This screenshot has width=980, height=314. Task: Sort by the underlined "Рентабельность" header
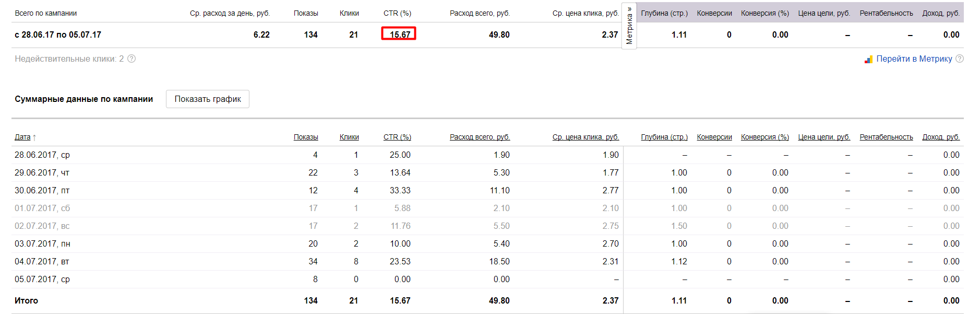point(886,137)
